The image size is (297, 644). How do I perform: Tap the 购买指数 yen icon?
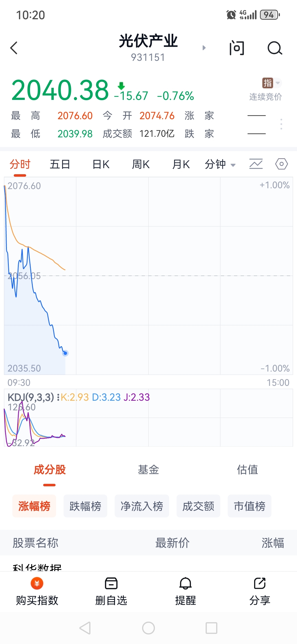point(37,583)
